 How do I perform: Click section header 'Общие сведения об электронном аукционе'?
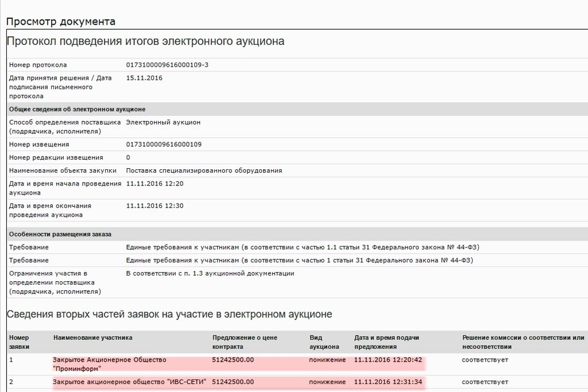pos(78,110)
